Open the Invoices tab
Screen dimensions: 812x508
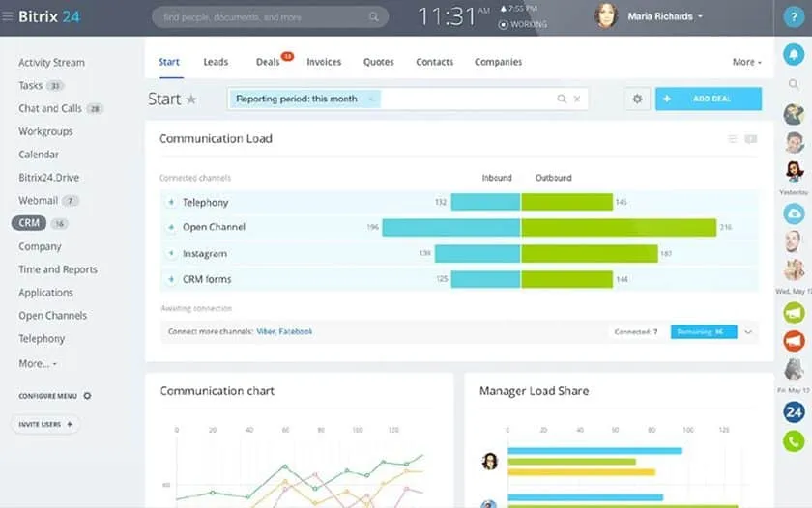pyautogui.click(x=324, y=62)
